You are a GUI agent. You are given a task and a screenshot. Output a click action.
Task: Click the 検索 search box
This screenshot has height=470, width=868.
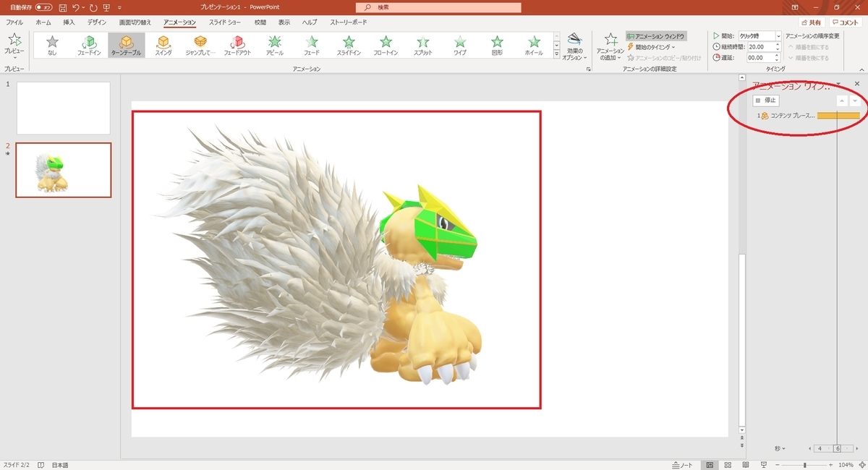click(438, 7)
